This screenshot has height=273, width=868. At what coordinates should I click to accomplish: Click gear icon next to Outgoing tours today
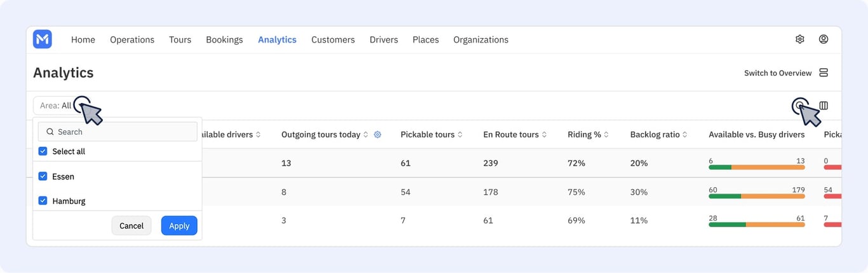(377, 135)
